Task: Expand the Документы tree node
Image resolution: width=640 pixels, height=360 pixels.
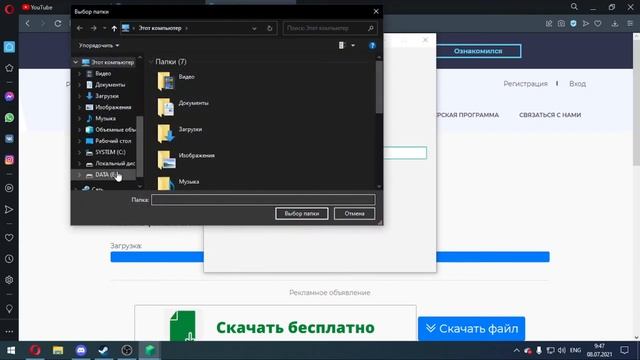Action: (80, 84)
